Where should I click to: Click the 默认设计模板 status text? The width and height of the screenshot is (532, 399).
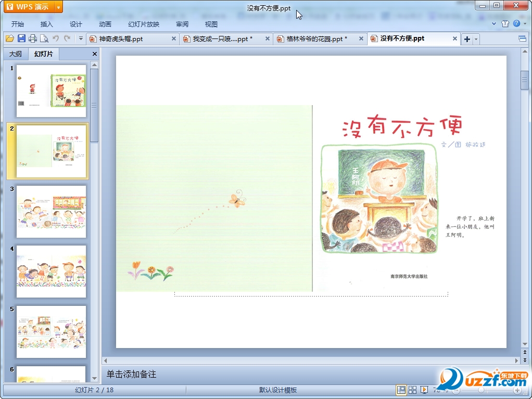[x=278, y=390]
